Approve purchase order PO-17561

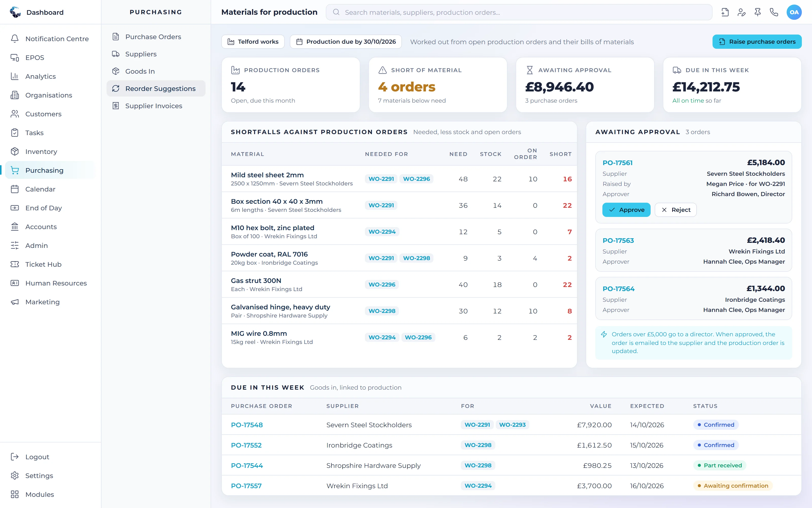[626, 210]
